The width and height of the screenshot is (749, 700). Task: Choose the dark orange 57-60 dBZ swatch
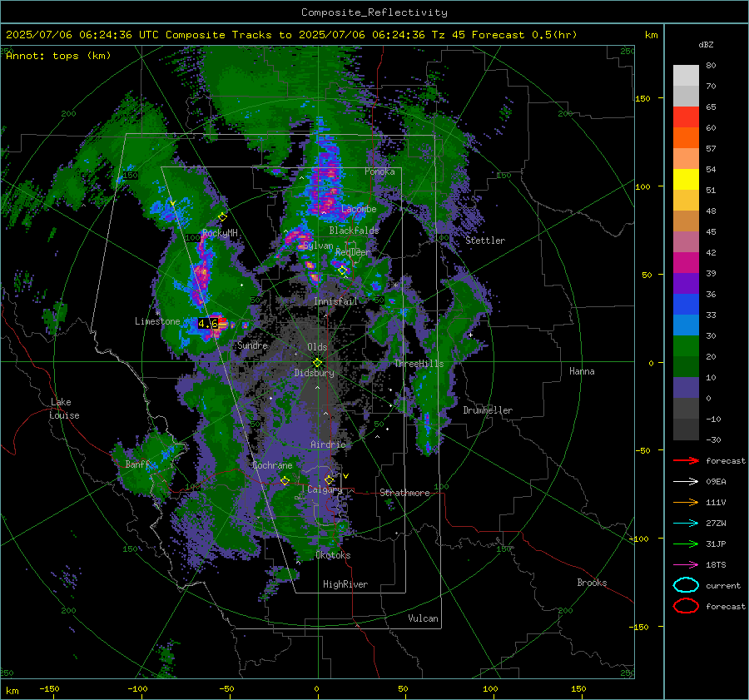(x=686, y=138)
